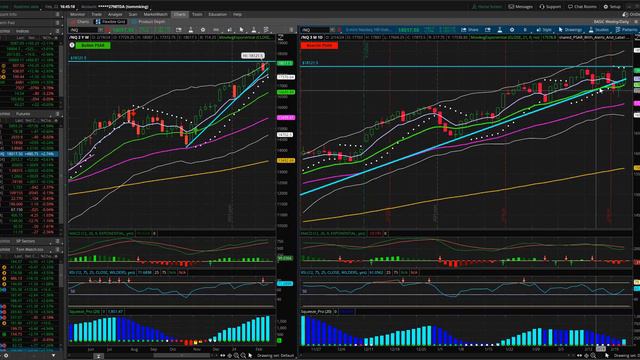Open the Style icon in left chart toolbar
The height and width of the screenshot is (360, 640).
[229, 30]
